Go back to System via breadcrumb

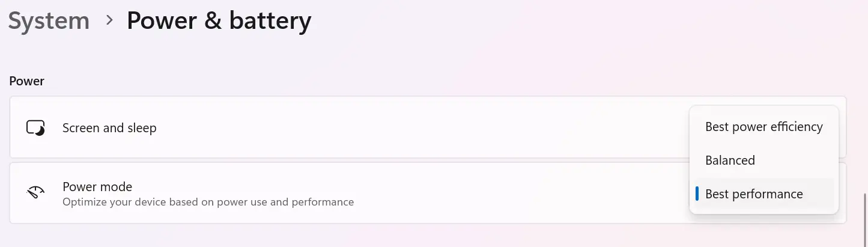click(x=49, y=21)
